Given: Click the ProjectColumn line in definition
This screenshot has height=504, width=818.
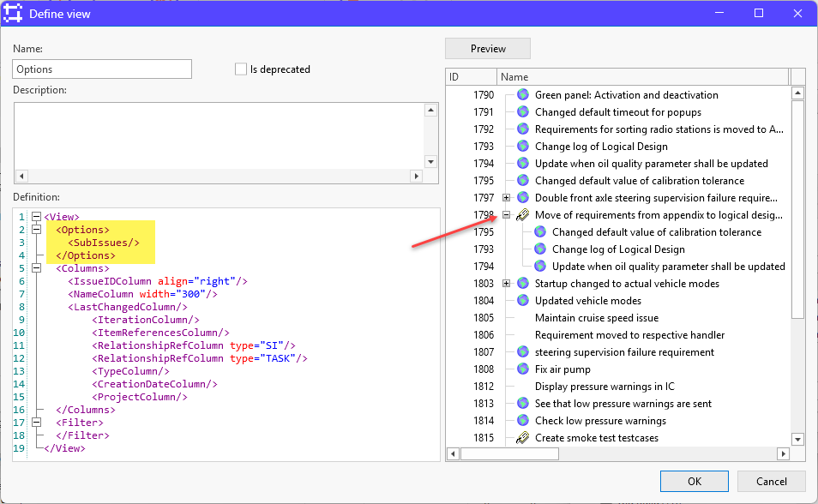Looking at the screenshot, I should 139,397.
